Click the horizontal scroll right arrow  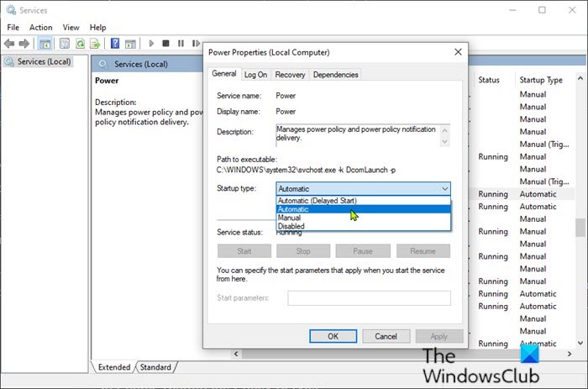570,354
